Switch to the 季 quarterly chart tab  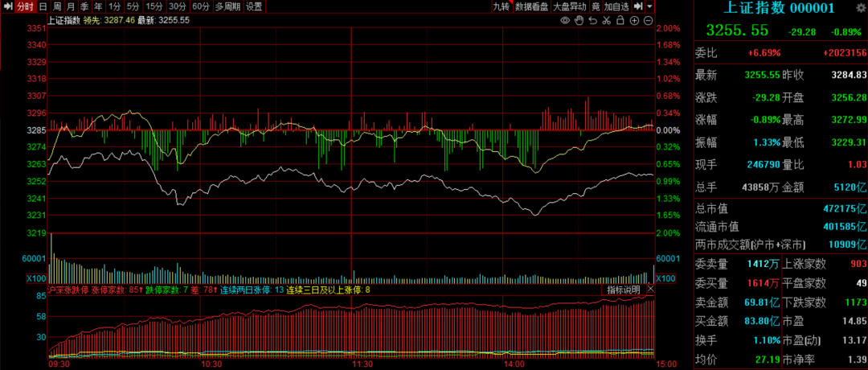click(x=84, y=6)
